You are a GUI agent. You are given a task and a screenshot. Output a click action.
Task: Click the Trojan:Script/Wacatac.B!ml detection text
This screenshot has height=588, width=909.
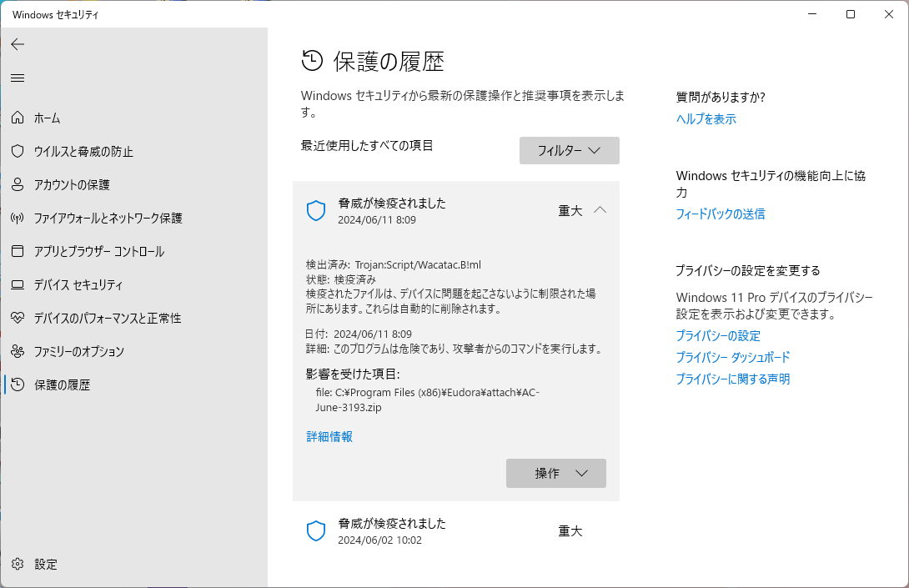(418, 264)
